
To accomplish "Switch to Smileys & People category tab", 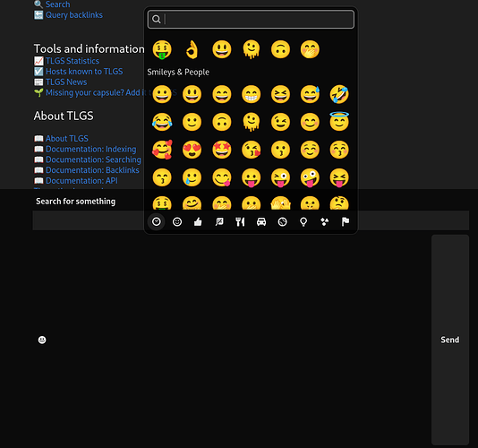I will pos(177,222).
